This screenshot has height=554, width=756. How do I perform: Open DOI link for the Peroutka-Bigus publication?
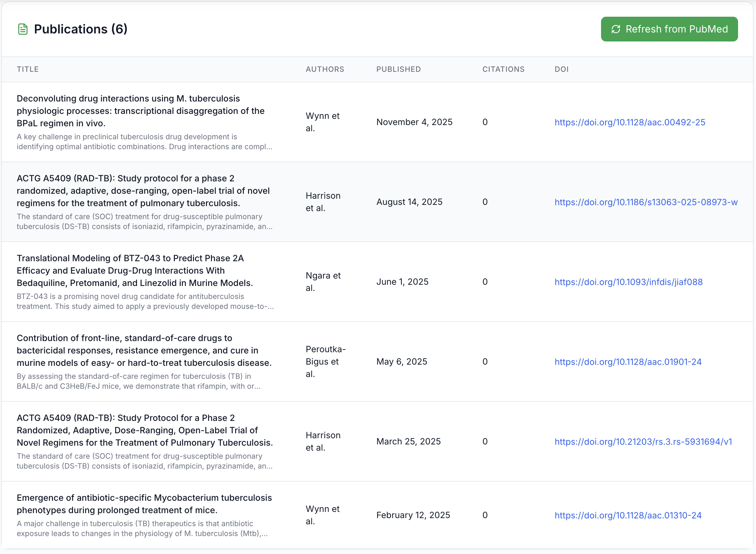click(x=628, y=361)
